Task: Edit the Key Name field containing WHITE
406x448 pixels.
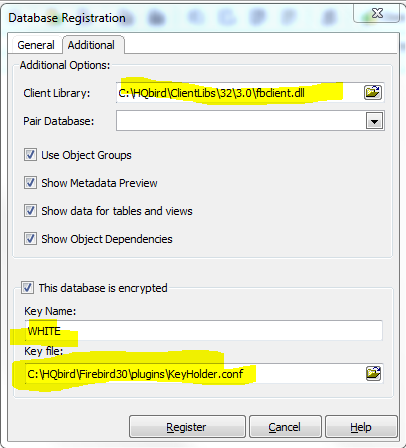Action: [x=203, y=331]
